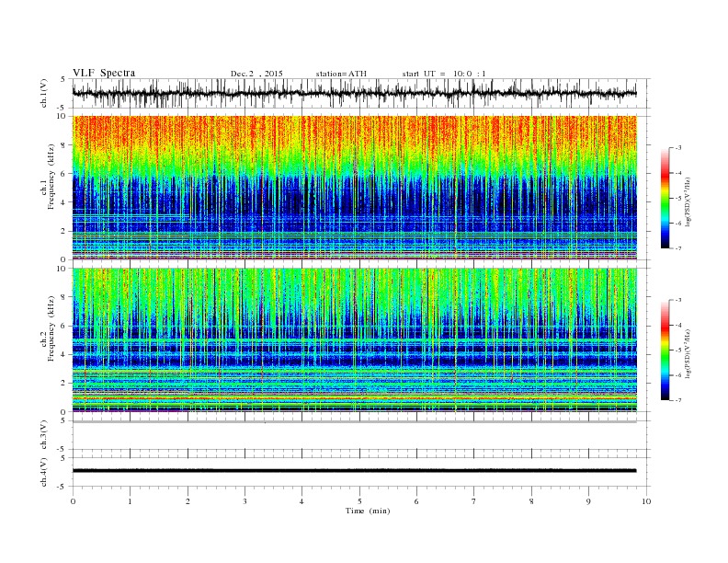Click the ch.4 flat black waveform trace
The width and height of the screenshot is (728, 563).
click(355, 471)
